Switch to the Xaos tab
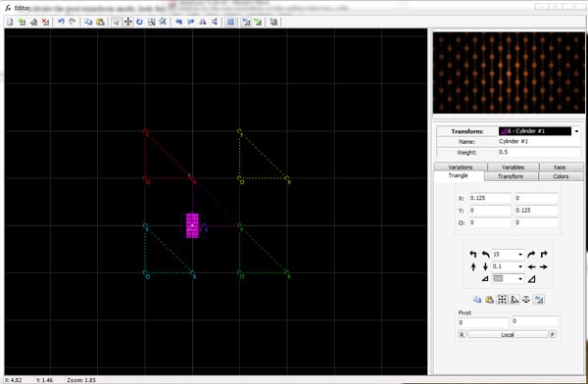 pyautogui.click(x=560, y=167)
